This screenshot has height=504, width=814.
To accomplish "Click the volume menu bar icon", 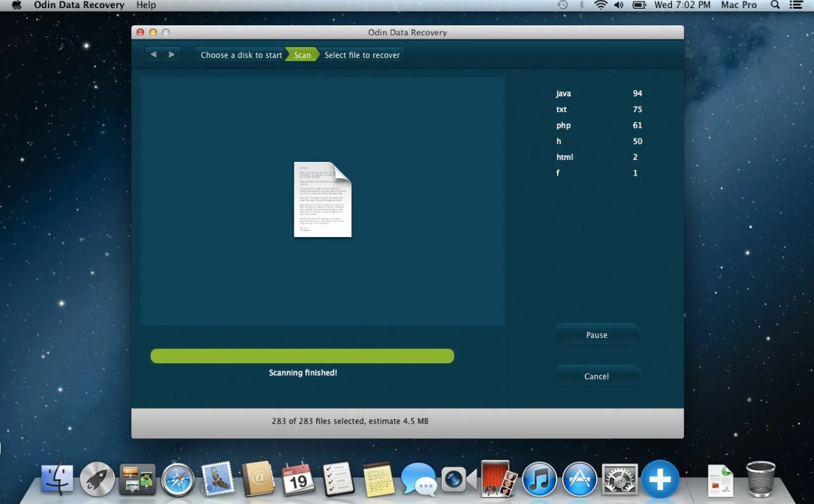I will [619, 5].
